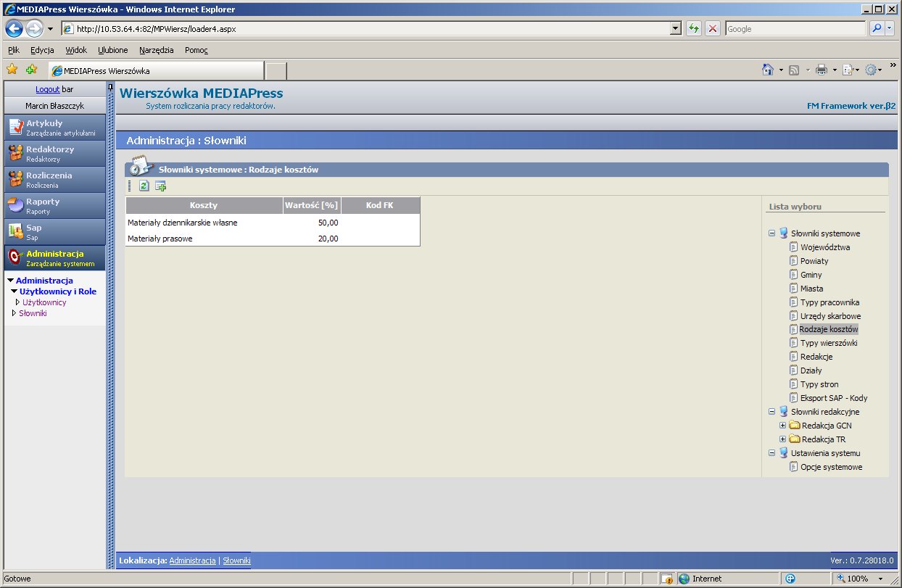Open the Plik menu
The width and height of the screenshot is (902, 588).
14,50
